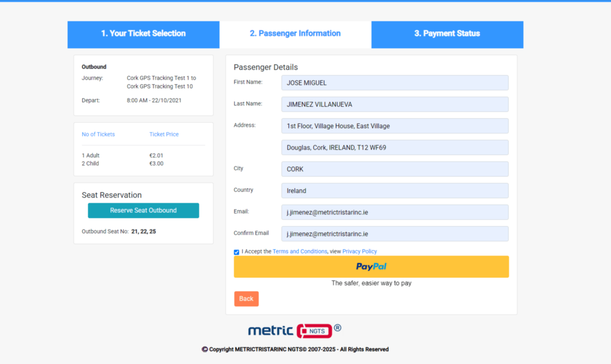Click the First Name input field

(395, 83)
